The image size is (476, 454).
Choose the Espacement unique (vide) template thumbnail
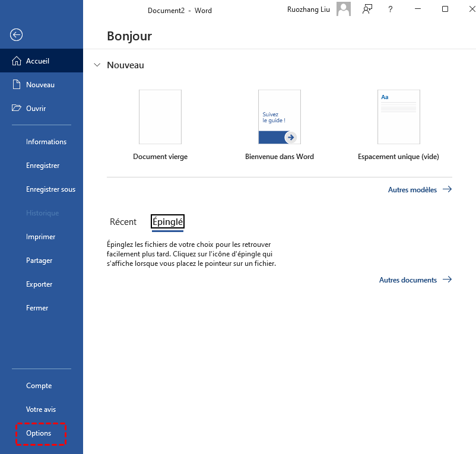coord(399,117)
